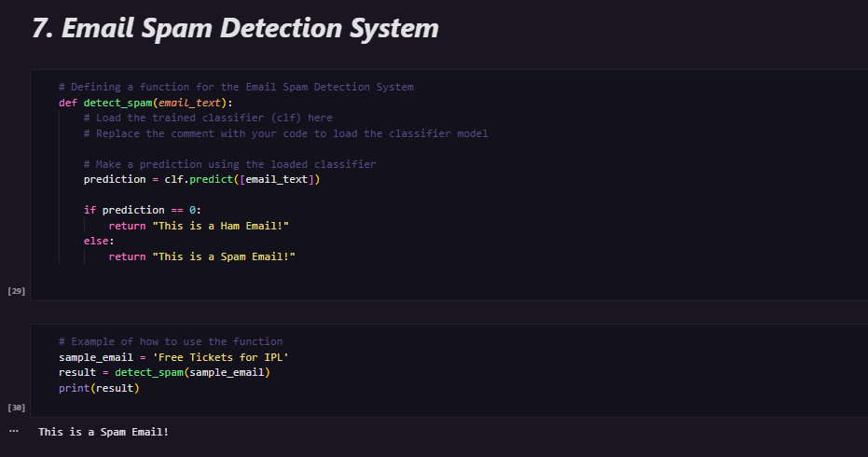The width and height of the screenshot is (868, 457).
Task: Click the email_text parameter in function definition
Action: [190, 103]
